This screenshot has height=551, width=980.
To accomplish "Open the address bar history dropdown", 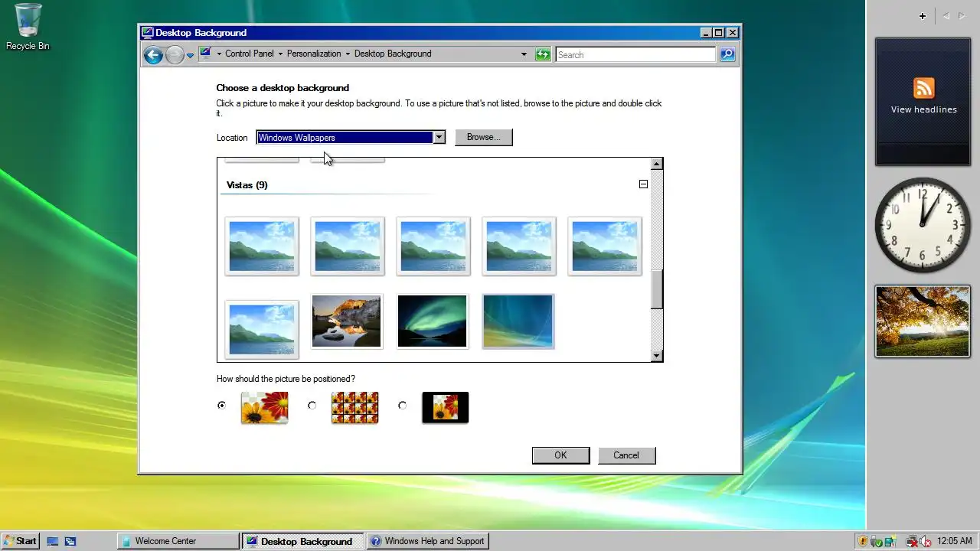I will click(x=524, y=54).
